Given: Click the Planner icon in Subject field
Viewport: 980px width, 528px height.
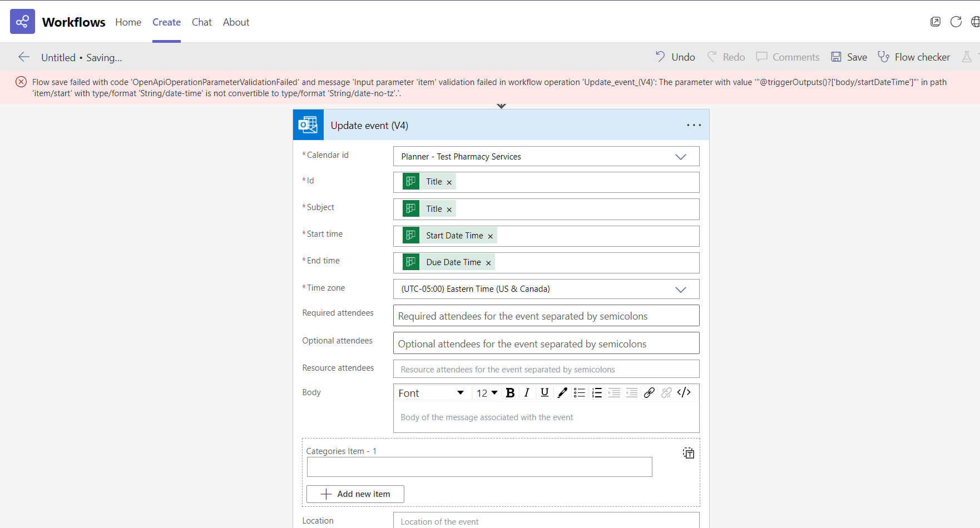Looking at the screenshot, I should click(411, 208).
